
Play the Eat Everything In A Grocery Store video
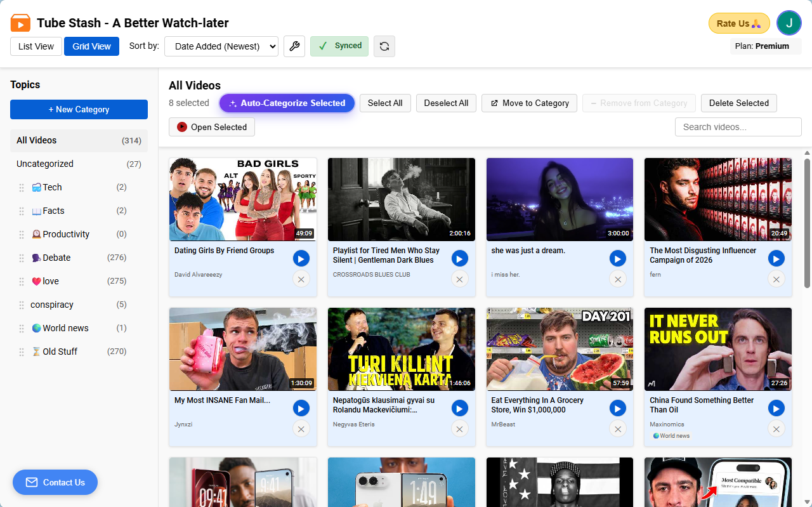(618, 408)
